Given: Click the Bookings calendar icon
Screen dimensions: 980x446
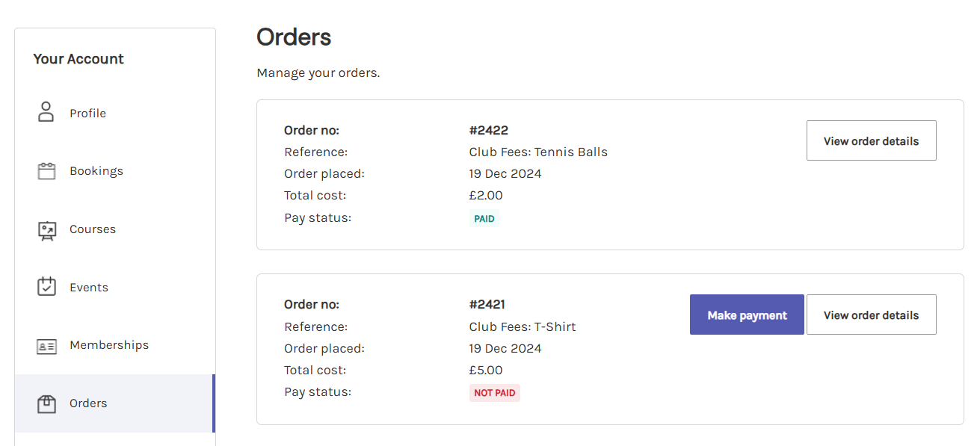Looking at the screenshot, I should pyautogui.click(x=46, y=171).
